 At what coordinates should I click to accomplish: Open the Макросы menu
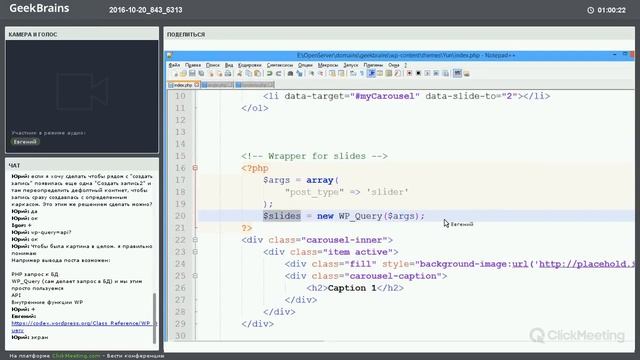point(328,65)
